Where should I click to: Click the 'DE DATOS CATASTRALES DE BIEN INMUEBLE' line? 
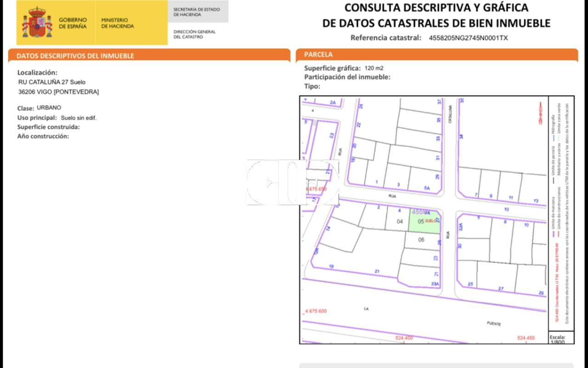tap(436, 23)
